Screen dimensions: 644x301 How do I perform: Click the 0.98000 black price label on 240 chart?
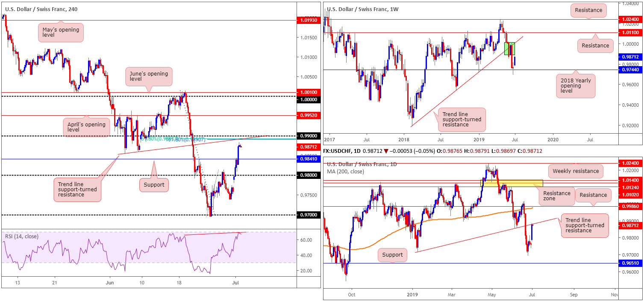tap(308, 175)
